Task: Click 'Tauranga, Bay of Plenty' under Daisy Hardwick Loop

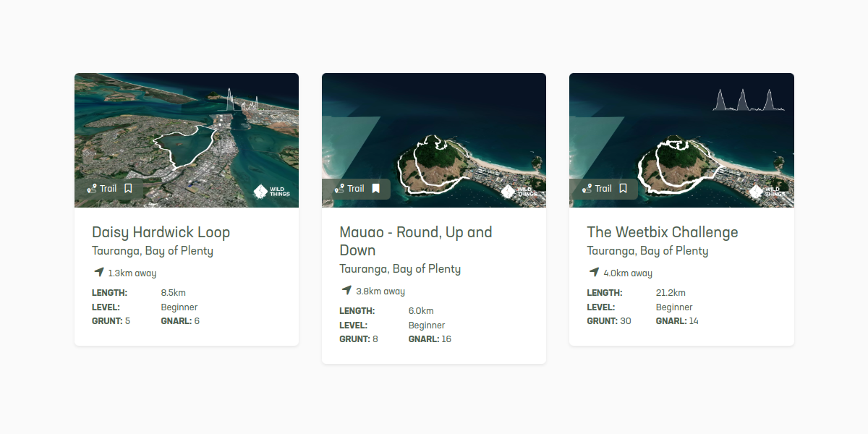Action: (153, 251)
